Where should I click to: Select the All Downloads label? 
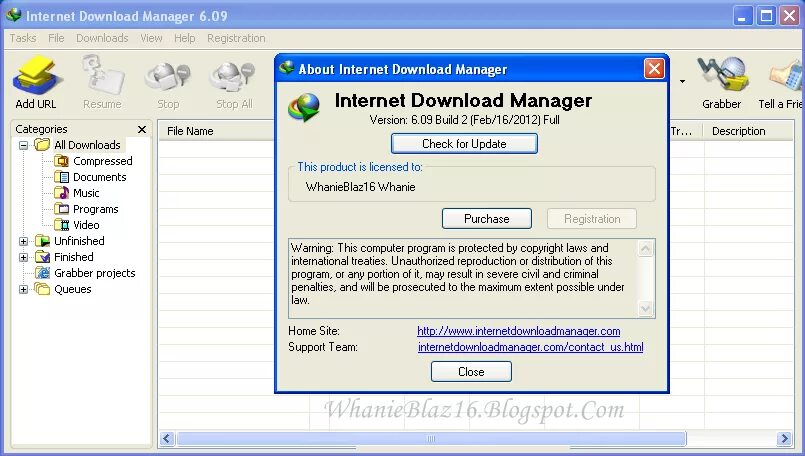tap(87, 145)
